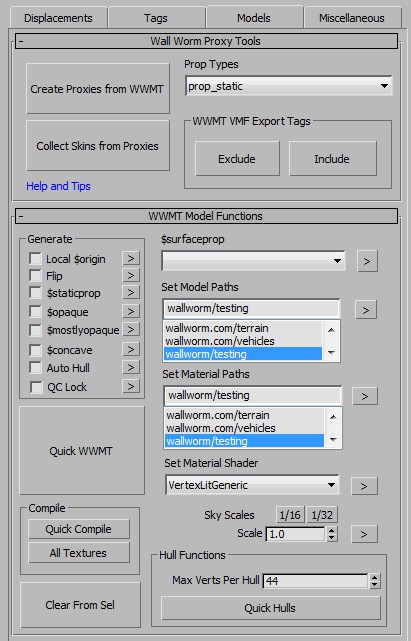Viewport: 411px width, 641px height.
Task: Click Collect Skins from Proxies button
Action: pos(98,146)
